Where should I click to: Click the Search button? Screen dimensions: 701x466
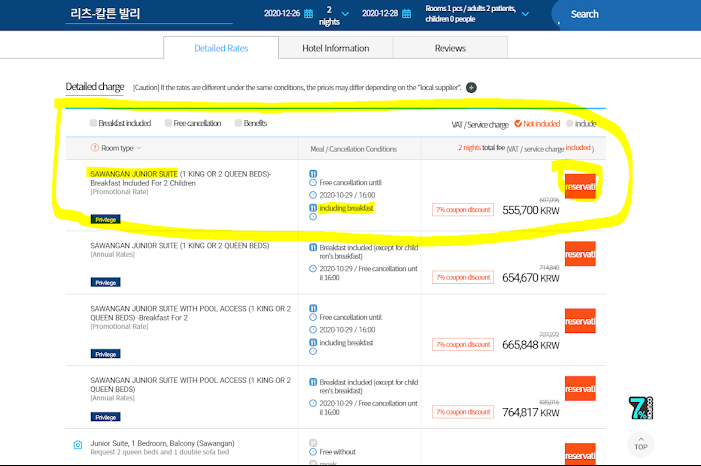point(584,14)
